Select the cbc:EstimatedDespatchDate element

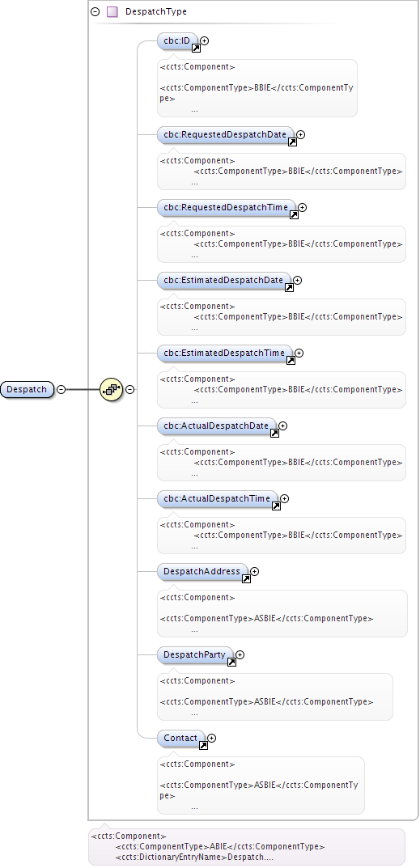click(224, 280)
